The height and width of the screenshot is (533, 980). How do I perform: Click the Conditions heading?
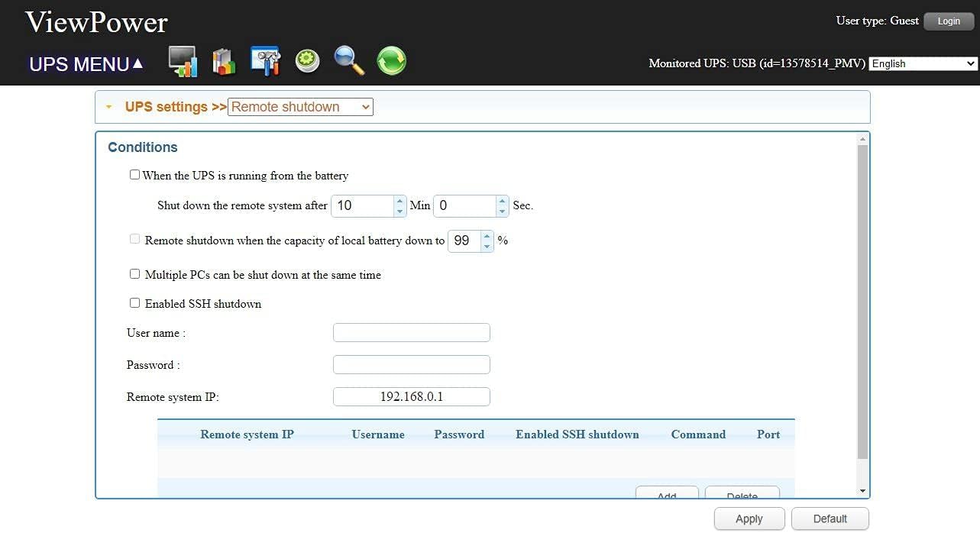143,147
